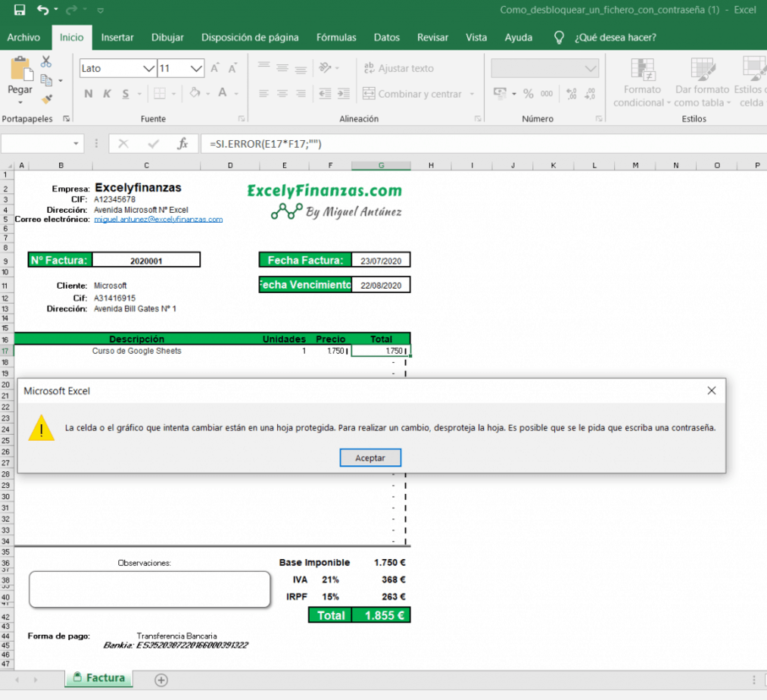The image size is (767, 700).
Task: Toggle Ajustar texto wrap option
Action: pyautogui.click(x=399, y=68)
